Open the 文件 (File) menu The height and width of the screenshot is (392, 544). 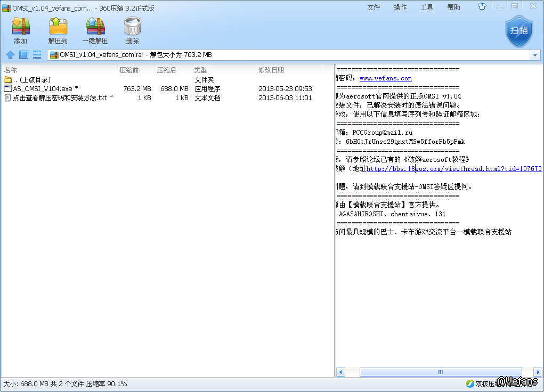click(374, 7)
